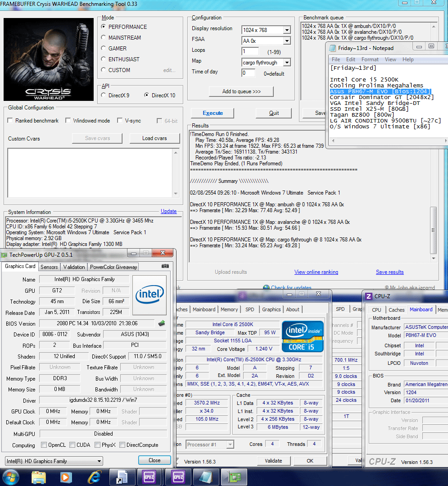
Task: Click the Notepad title bar icon
Action: click(x=332, y=48)
